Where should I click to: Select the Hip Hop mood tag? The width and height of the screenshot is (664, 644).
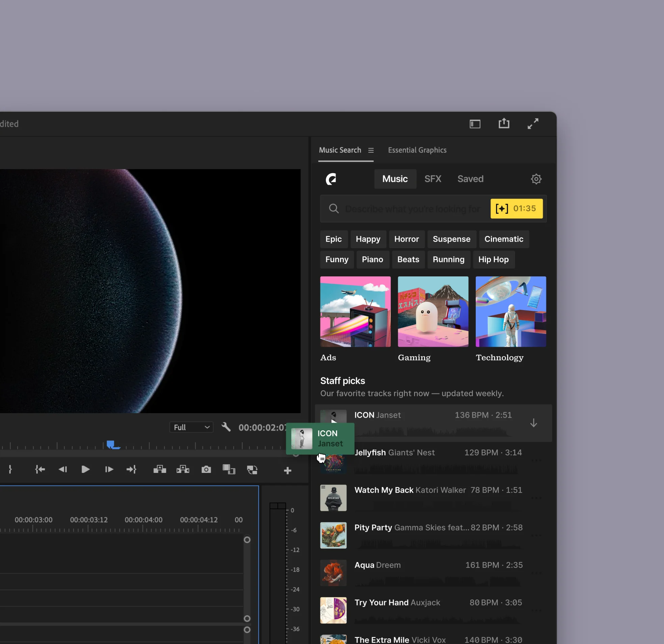[493, 260]
